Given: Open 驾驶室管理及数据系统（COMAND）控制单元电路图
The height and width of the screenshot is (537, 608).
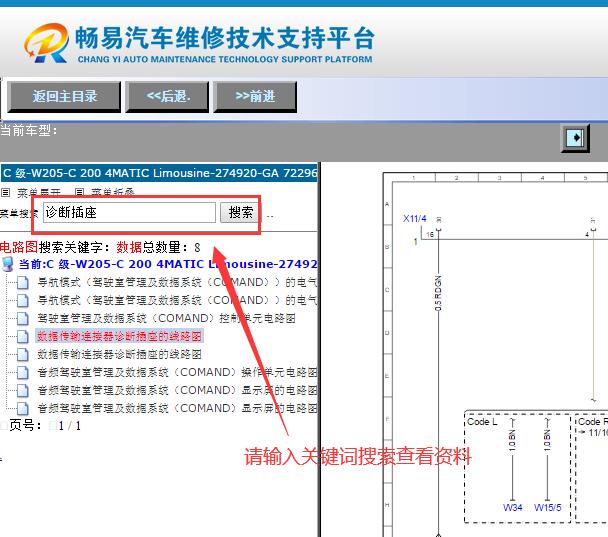Looking at the screenshot, I should coord(166,318).
